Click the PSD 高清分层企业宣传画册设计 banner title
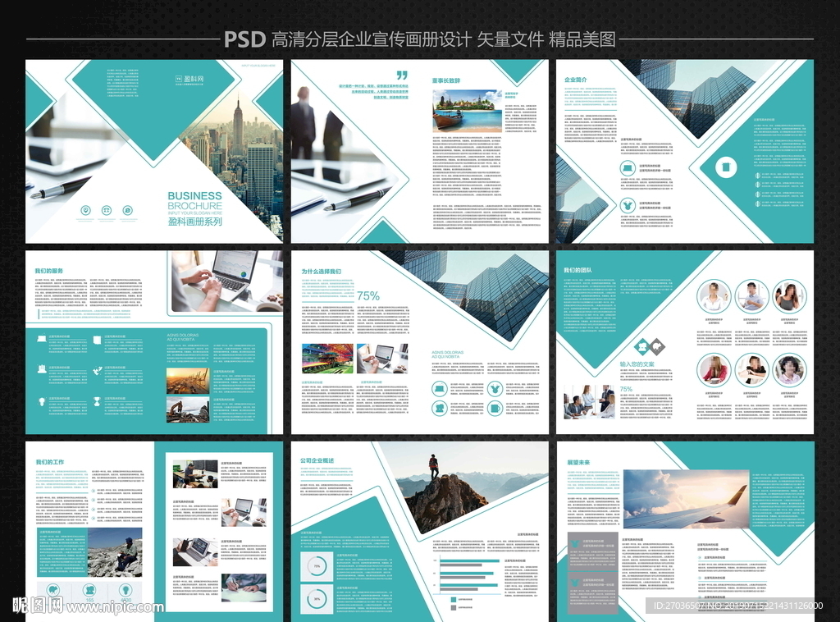 tap(419, 39)
